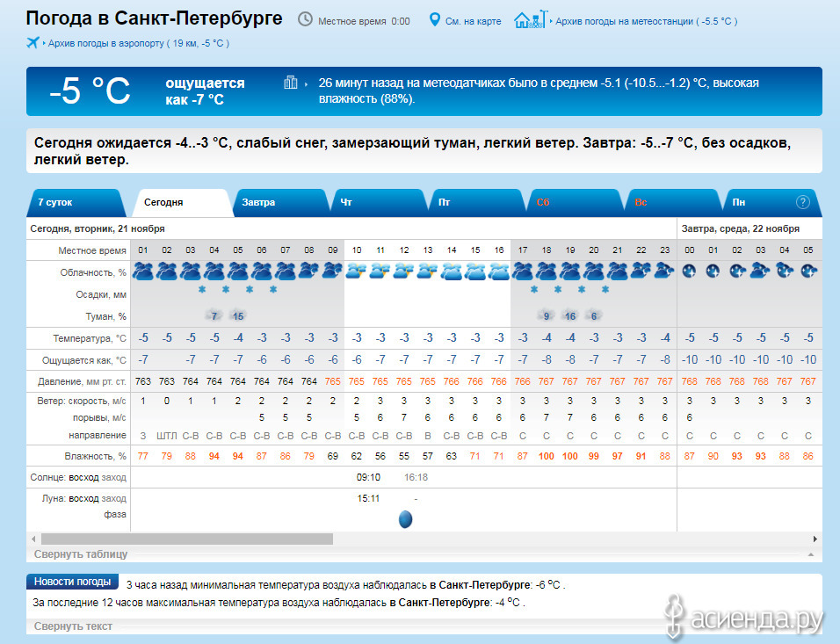The image size is (840, 644).
Task: Click the moon phase icon
Action: point(405,519)
